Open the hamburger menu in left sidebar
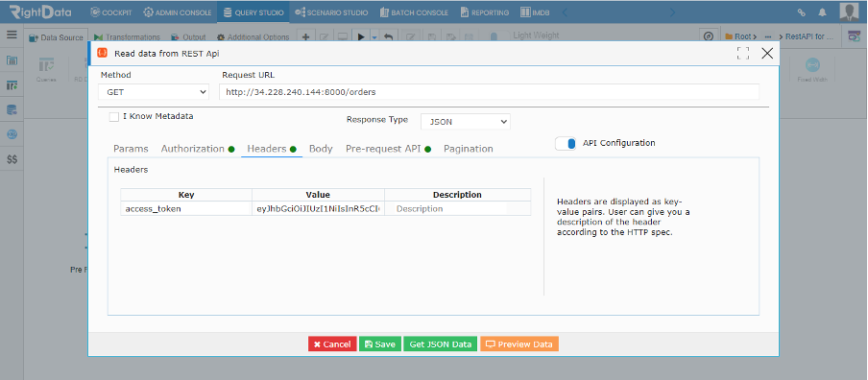Image resolution: width=868 pixels, height=380 pixels. pos(12,35)
